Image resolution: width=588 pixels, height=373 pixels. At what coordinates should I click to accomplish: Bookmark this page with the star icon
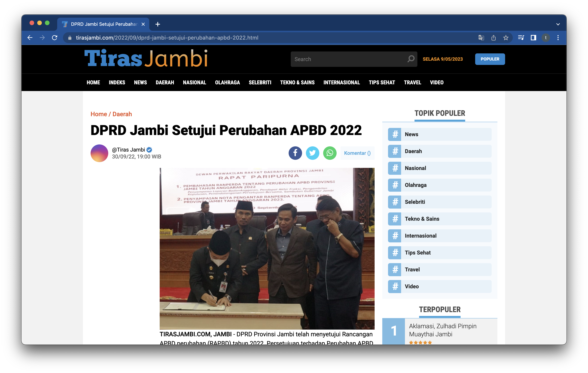coord(506,38)
